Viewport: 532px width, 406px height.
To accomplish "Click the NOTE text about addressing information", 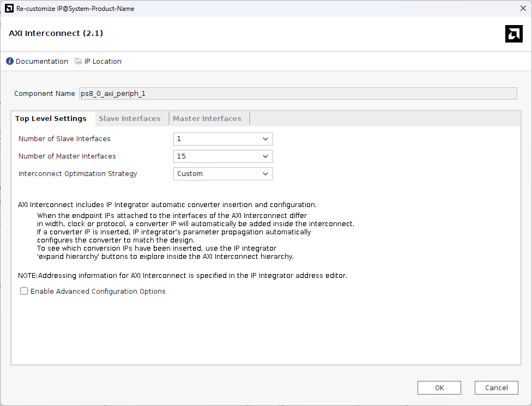I will tap(183, 275).
